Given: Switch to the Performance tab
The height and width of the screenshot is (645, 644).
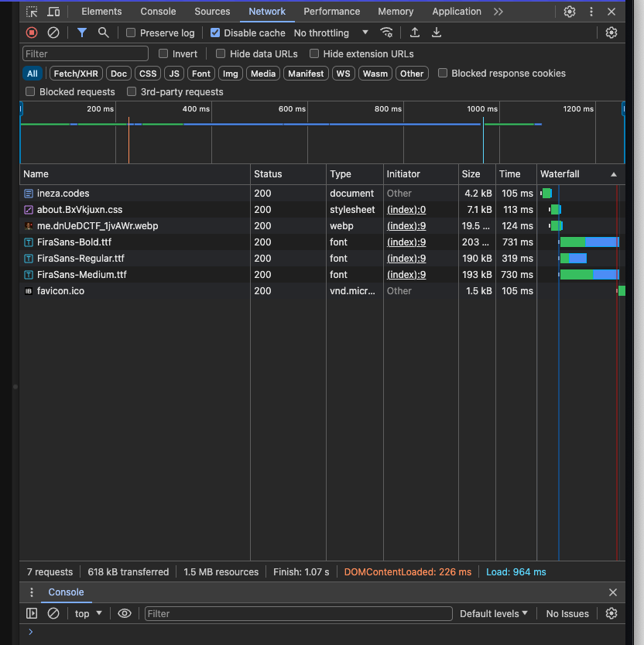Looking at the screenshot, I should pos(332,12).
